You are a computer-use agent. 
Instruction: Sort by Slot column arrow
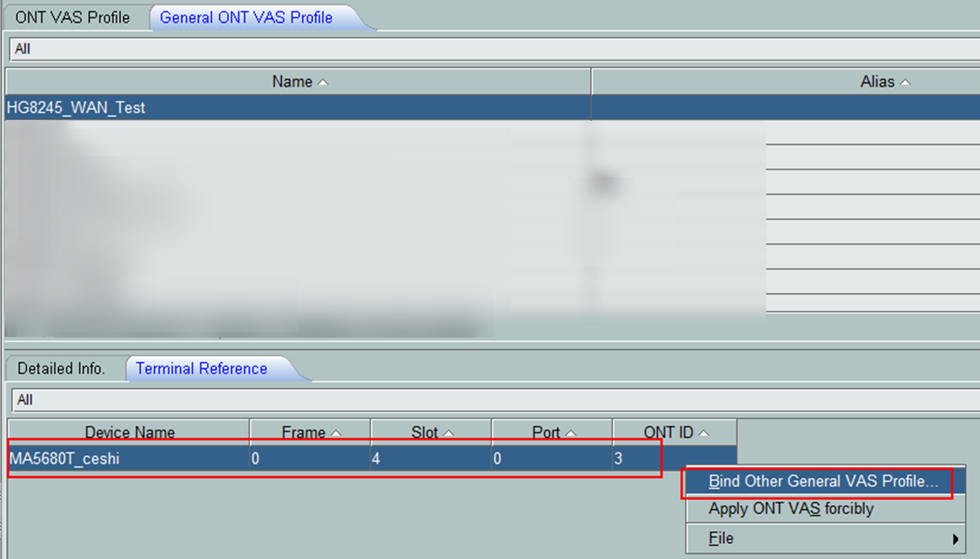click(449, 434)
